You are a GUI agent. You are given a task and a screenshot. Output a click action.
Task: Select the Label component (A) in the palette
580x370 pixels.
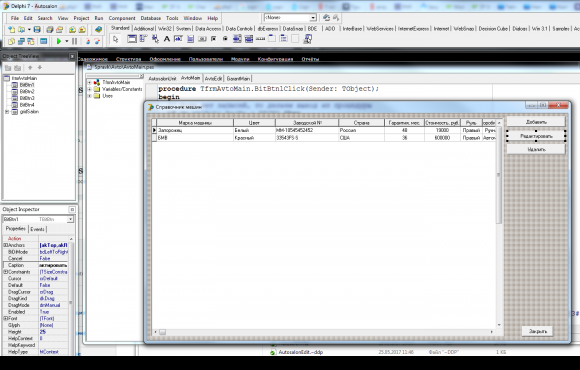[x=167, y=39]
